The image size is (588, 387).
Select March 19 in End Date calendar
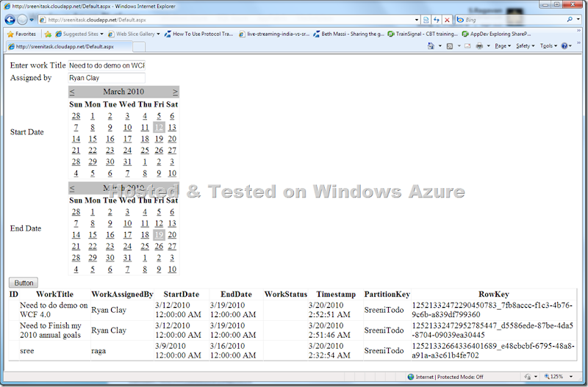[x=159, y=235]
